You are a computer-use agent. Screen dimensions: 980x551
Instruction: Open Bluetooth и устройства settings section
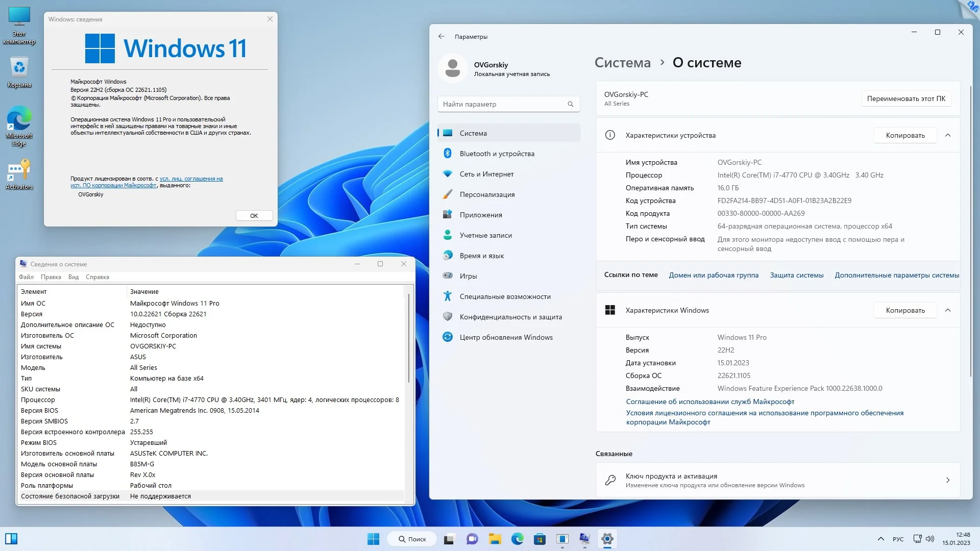tap(497, 154)
